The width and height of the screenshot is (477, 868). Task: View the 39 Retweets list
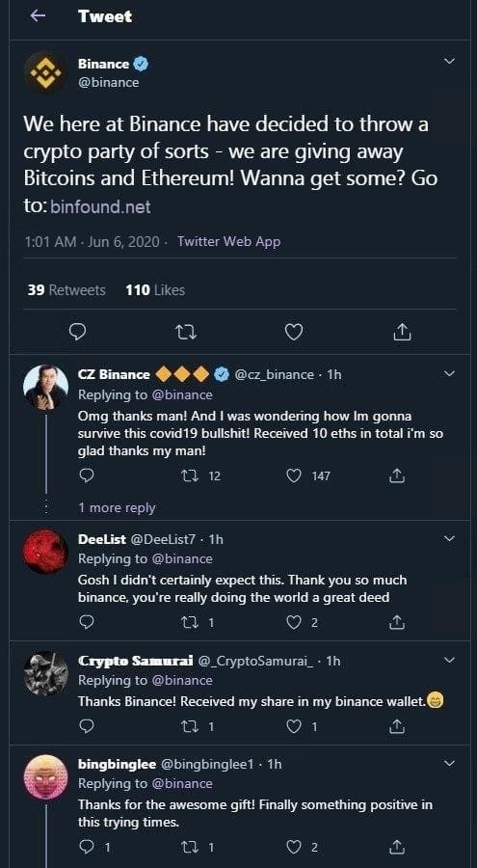(66, 289)
